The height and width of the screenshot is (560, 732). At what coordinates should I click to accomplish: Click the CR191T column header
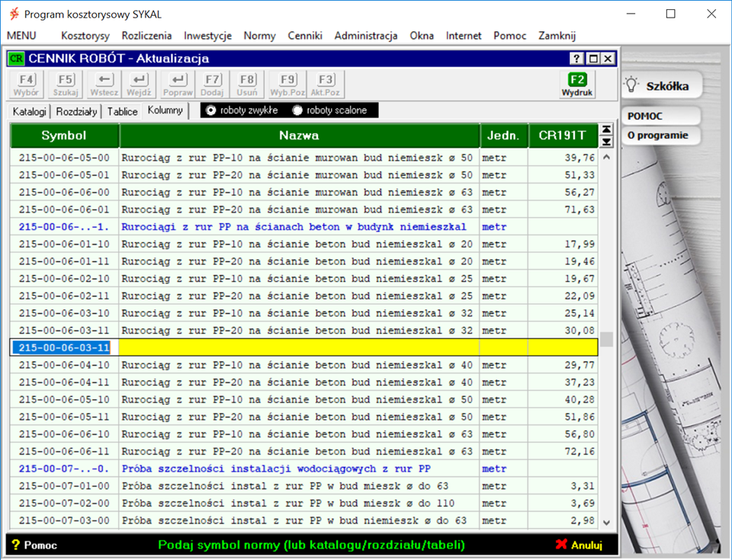[x=563, y=136]
